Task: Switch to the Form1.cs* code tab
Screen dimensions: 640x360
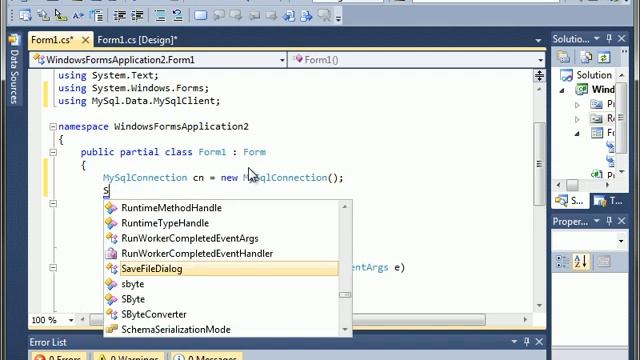Action: 52,40
